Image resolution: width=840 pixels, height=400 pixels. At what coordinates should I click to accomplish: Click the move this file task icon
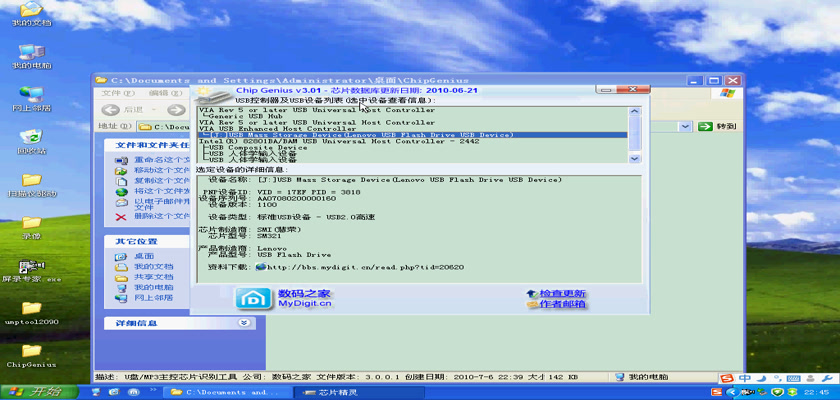[x=122, y=170]
